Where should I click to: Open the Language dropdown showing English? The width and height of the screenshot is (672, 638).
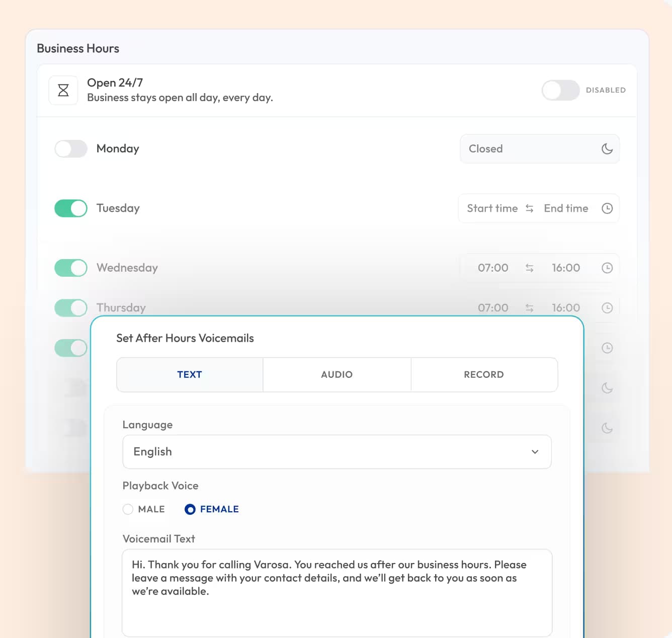click(337, 452)
